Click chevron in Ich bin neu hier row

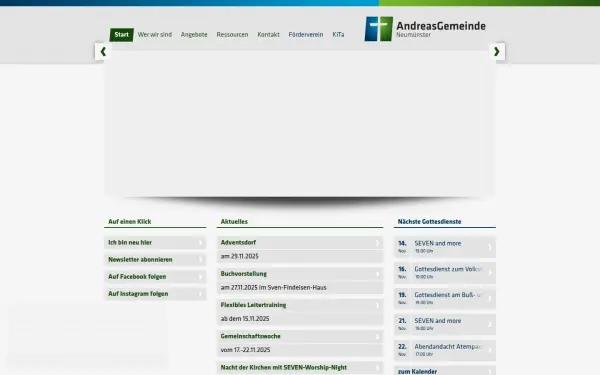coord(200,243)
